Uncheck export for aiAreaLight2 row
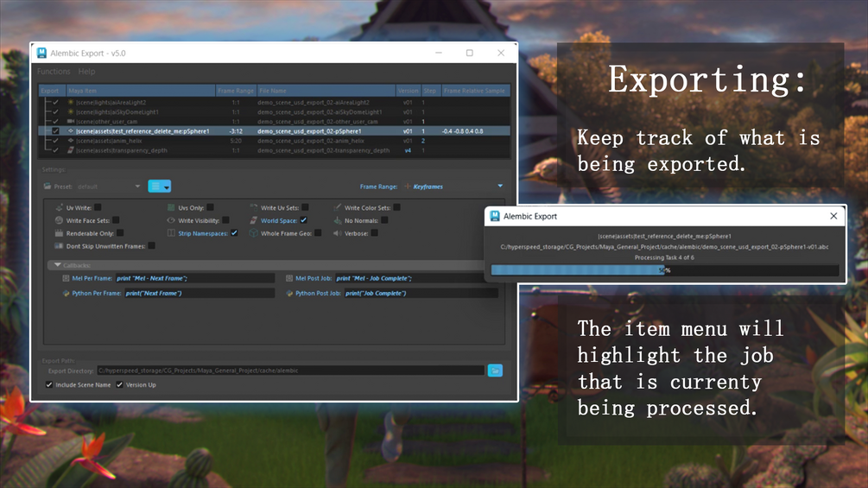This screenshot has width=868, height=488. (55, 103)
